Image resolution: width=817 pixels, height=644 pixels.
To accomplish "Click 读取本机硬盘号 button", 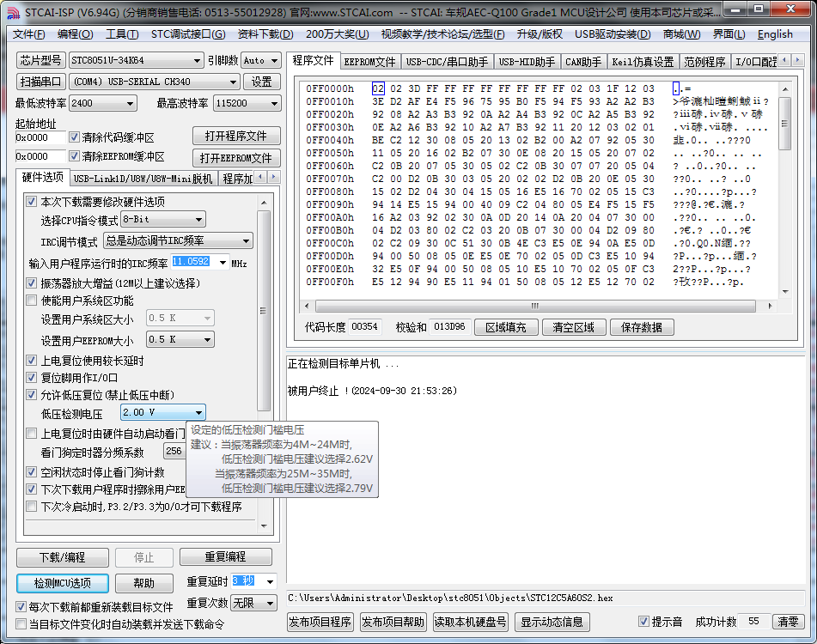I will pos(471,623).
